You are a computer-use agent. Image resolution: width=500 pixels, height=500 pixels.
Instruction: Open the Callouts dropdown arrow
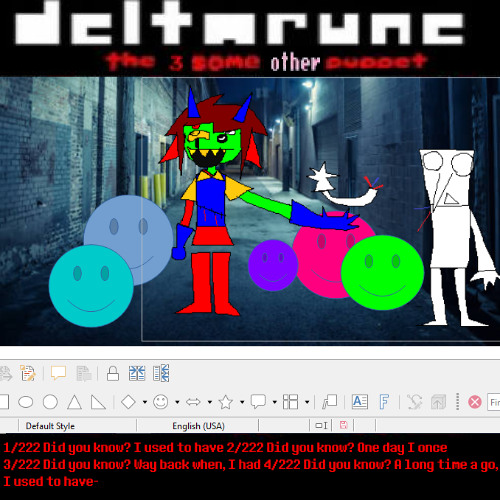pyautogui.click(x=275, y=402)
